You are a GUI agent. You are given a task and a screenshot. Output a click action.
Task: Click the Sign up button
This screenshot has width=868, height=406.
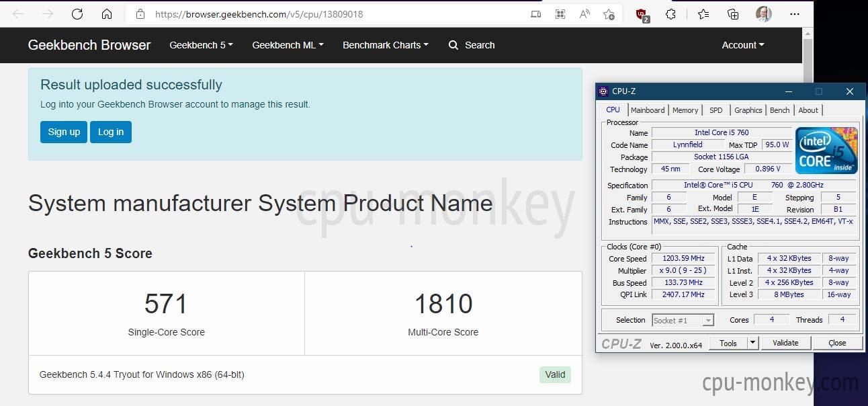pyautogui.click(x=64, y=132)
